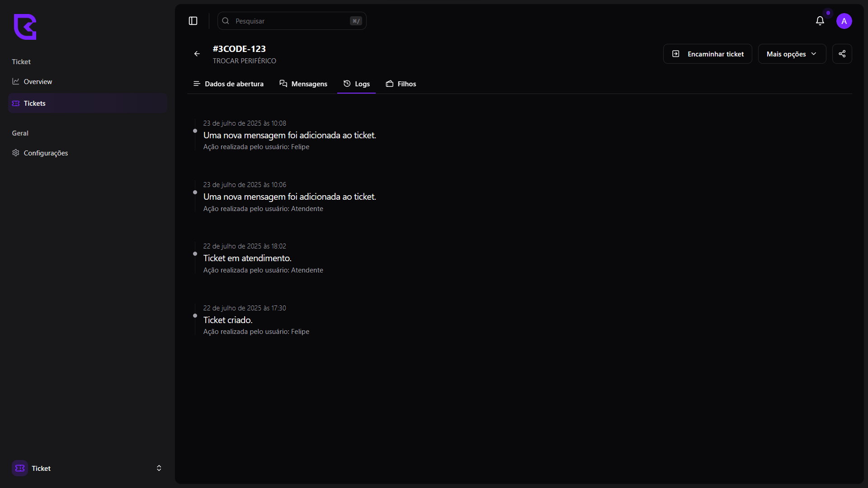Viewport: 868px width, 488px height.
Task: Click the purple app logo
Action: [25, 27]
